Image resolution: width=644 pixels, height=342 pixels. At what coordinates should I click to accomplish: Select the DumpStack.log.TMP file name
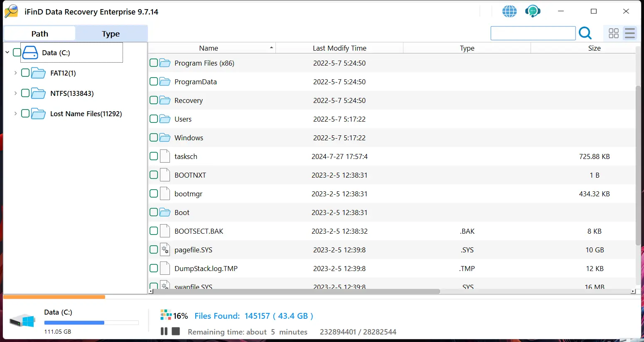[x=206, y=269]
